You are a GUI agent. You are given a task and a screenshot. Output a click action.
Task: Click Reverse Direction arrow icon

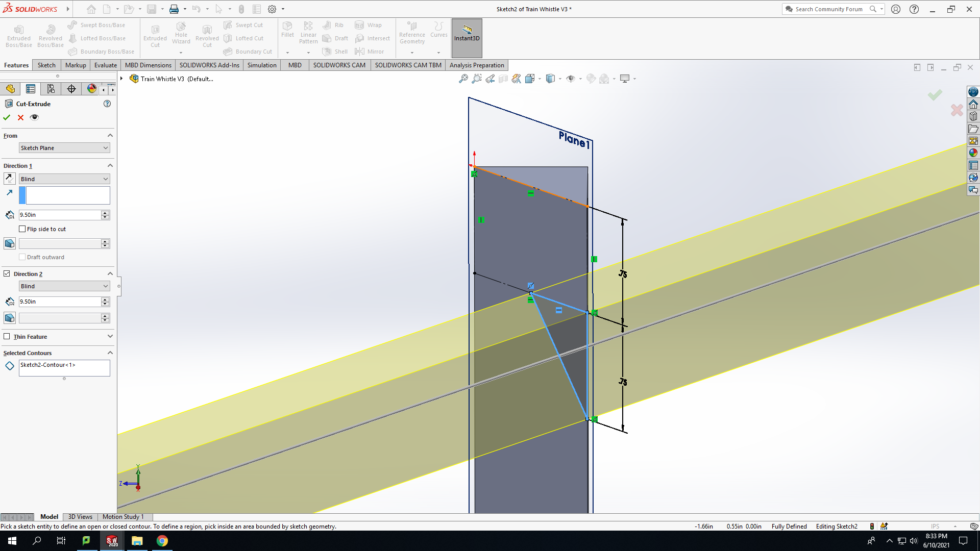[x=10, y=179]
